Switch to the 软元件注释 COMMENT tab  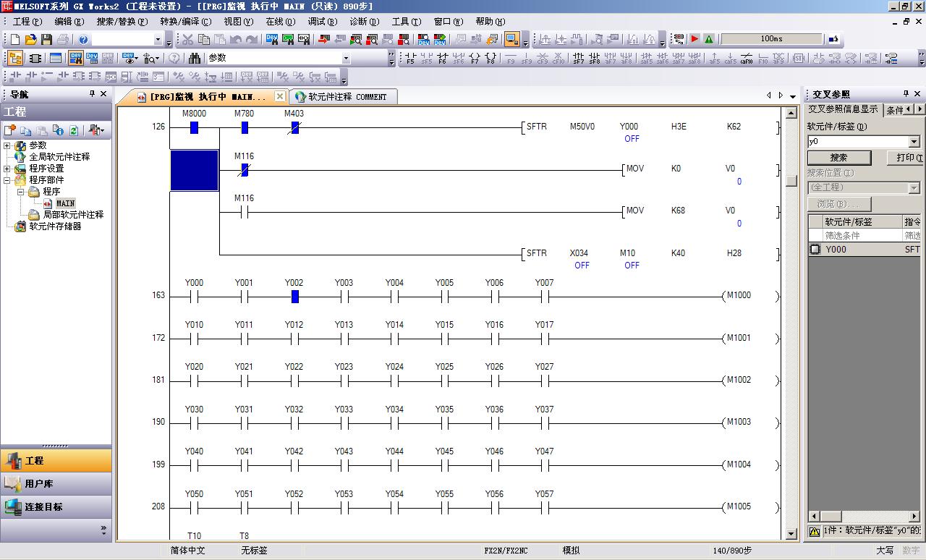341,96
